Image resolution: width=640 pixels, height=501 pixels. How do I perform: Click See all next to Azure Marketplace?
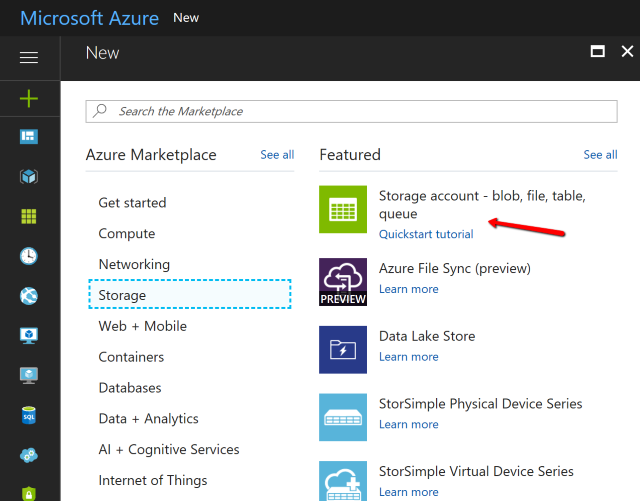277,155
